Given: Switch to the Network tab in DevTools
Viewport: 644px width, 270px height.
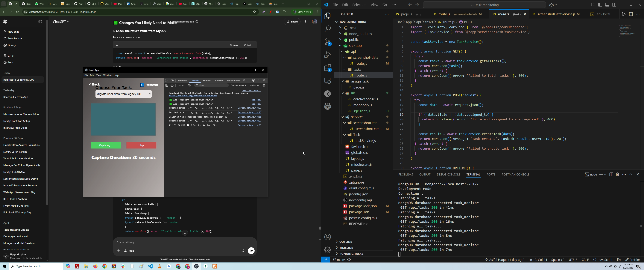Looking at the screenshot, I should pyautogui.click(x=219, y=81).
